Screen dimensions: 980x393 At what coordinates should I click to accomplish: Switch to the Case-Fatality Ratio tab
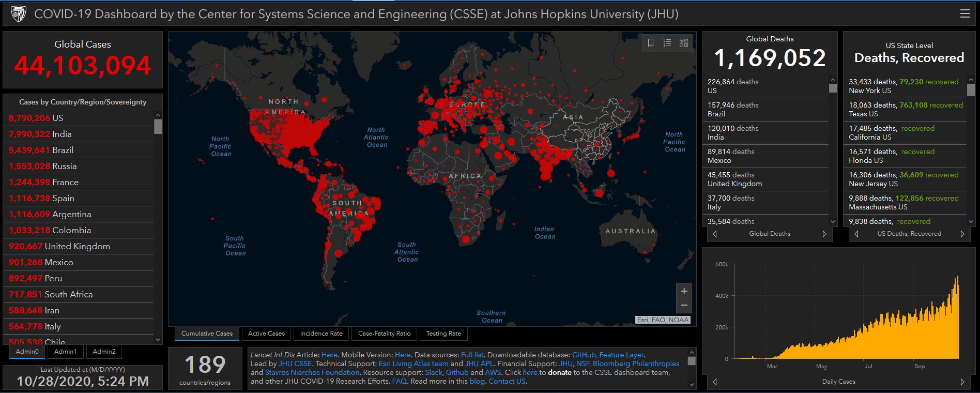click(385, 334)
